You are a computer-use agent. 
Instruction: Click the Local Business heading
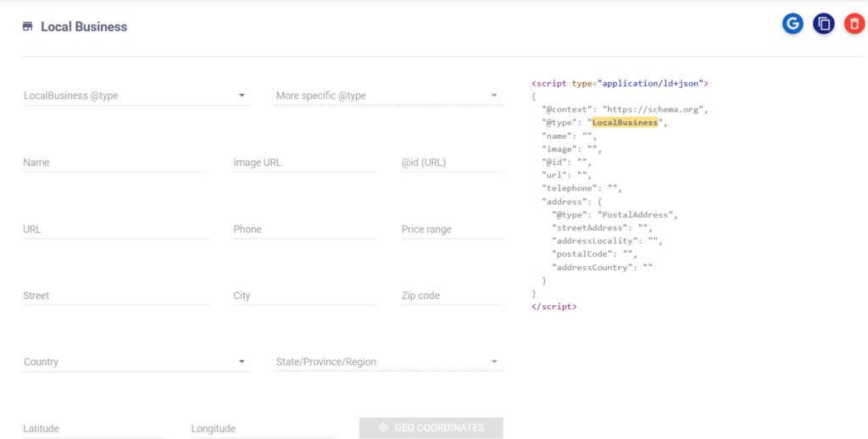(84, 26)
